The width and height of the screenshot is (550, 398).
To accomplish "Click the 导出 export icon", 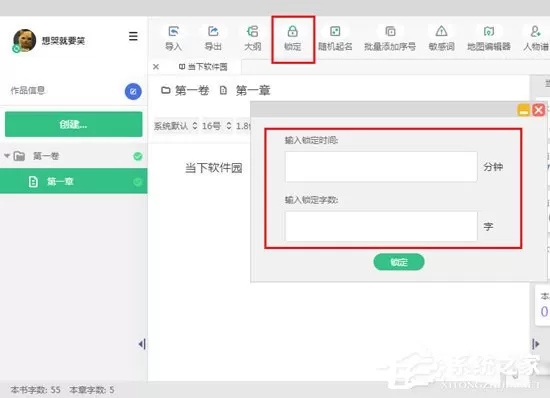I will [213, 32].
